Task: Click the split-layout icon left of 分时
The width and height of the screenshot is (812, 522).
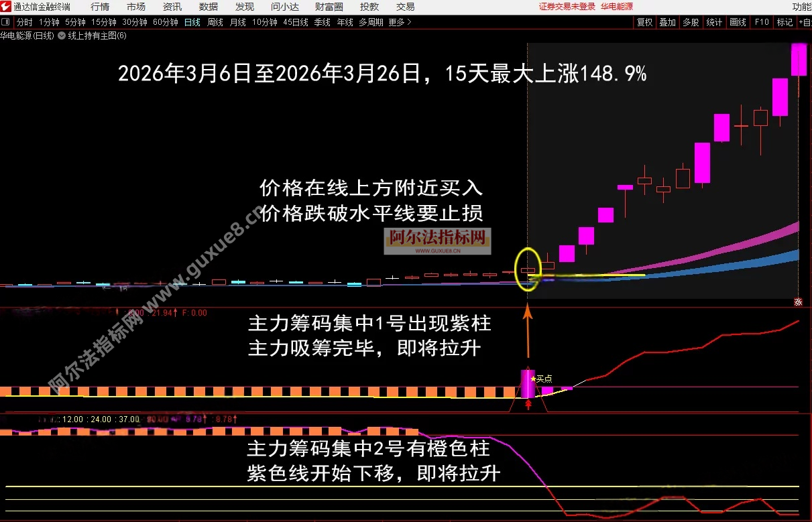Action: pos(5,21)
